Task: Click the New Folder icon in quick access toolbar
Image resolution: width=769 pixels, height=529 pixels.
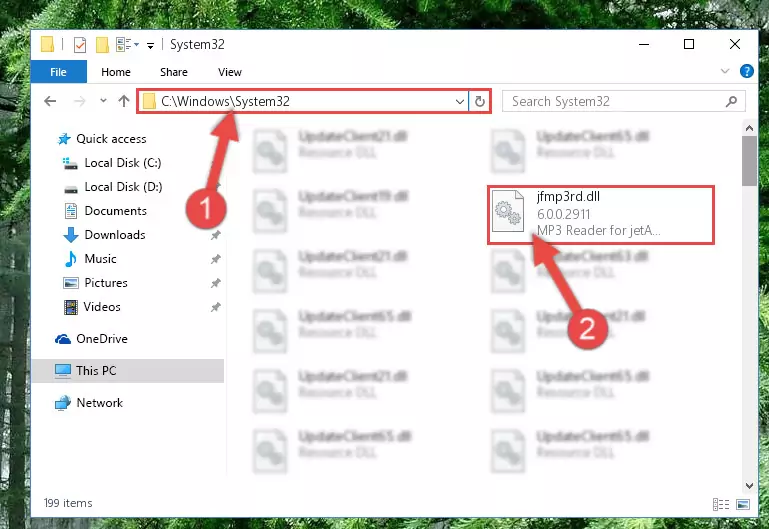Action: (102, 45)
